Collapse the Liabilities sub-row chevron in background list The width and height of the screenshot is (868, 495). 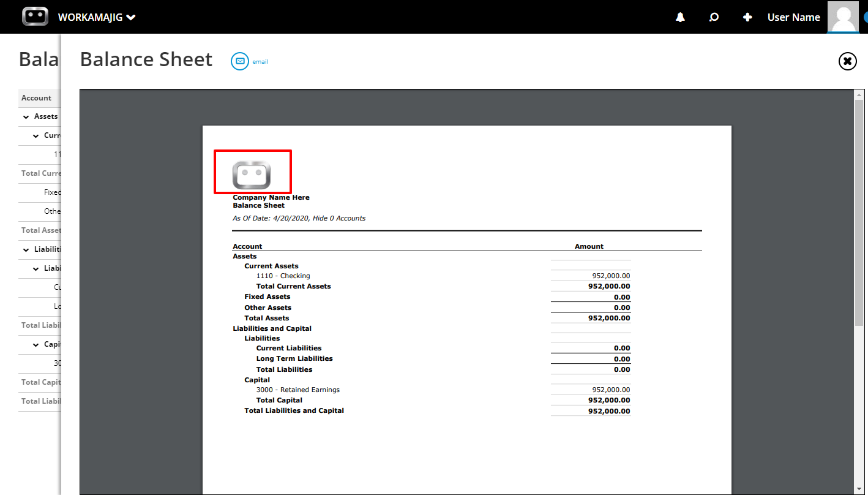click(36, 268)
